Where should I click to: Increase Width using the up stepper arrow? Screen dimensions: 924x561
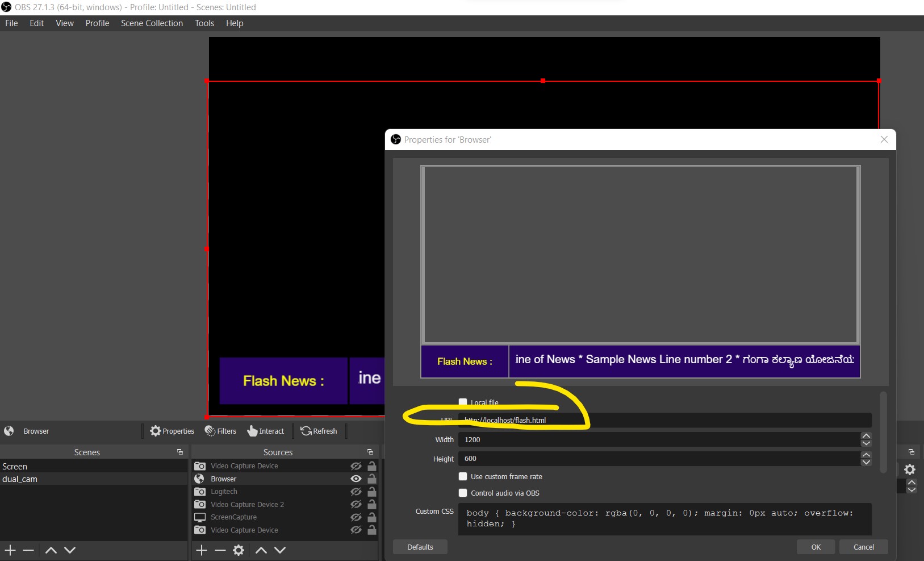pos(867,435)
